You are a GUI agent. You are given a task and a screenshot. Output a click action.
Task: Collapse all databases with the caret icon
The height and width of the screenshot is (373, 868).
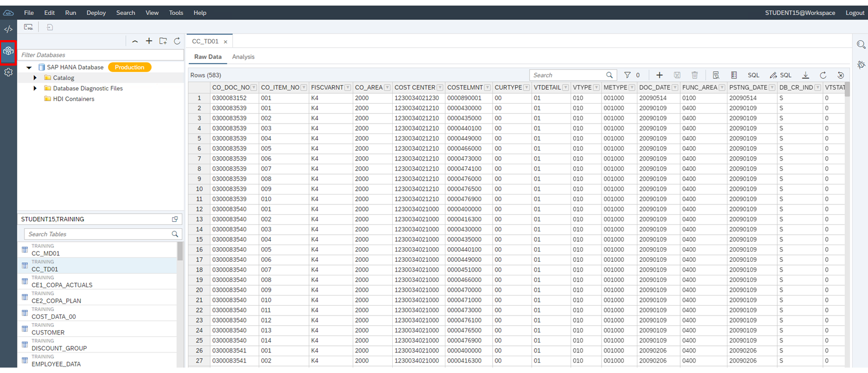[x=135, y=41]
